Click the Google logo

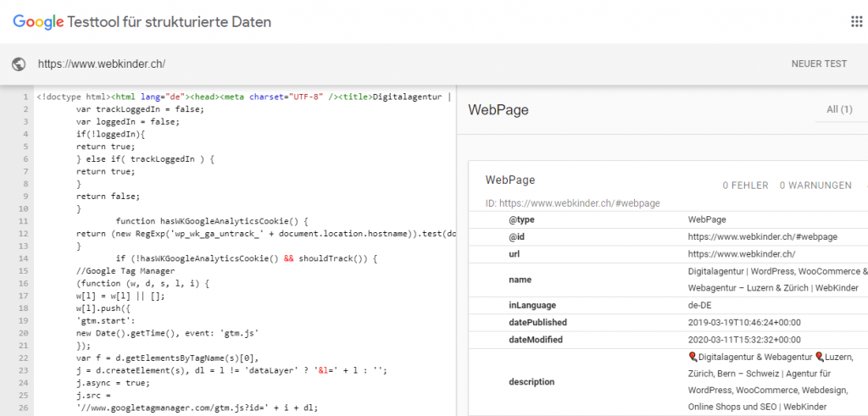point(38,22)
